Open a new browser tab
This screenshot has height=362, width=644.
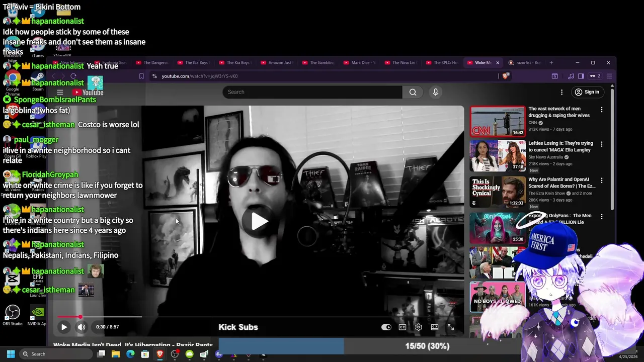[551, 63]
